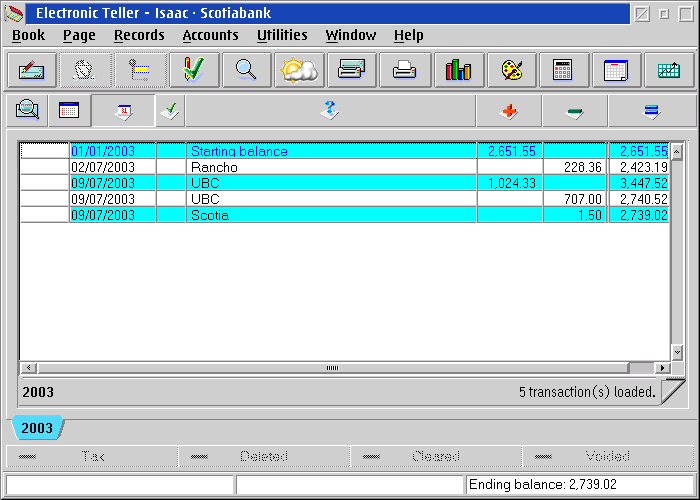Click the Ending balance status field
Screen dimensions: 700x500
579,484
